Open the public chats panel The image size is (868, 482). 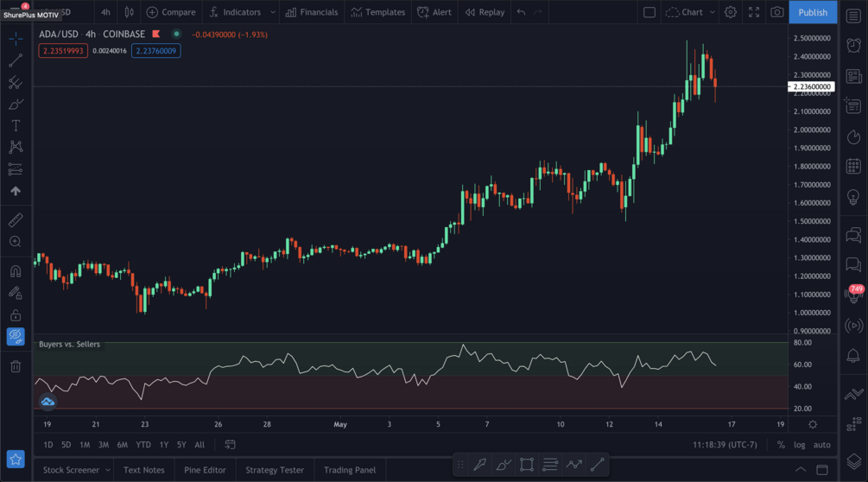(853, 235)
